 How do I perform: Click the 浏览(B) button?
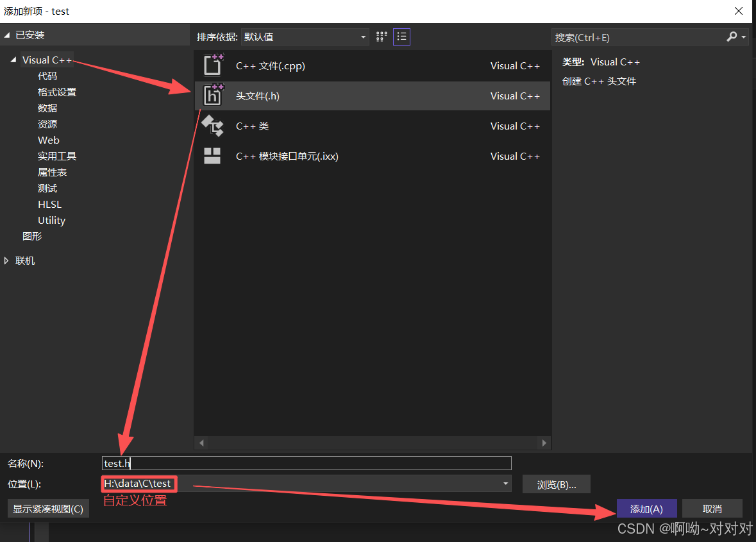tap(556, 484)
